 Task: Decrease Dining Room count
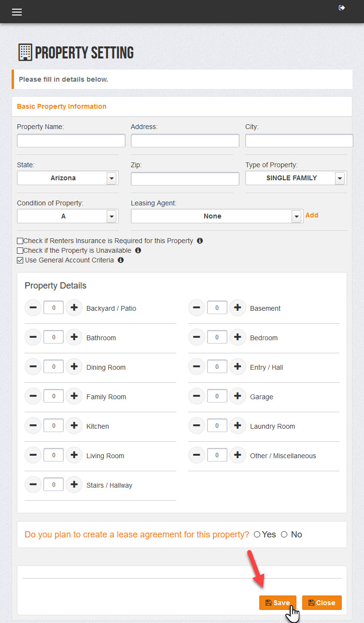[x=33, y=367]
